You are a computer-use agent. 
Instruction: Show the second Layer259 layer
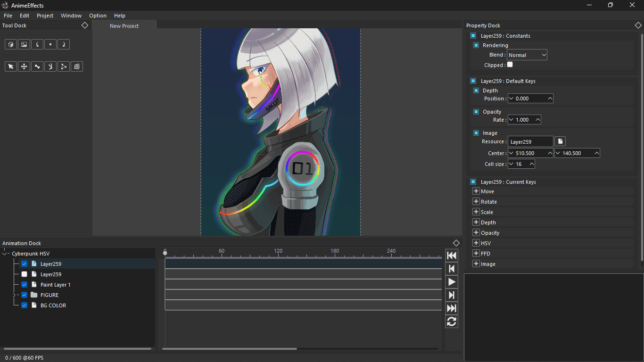24,274
